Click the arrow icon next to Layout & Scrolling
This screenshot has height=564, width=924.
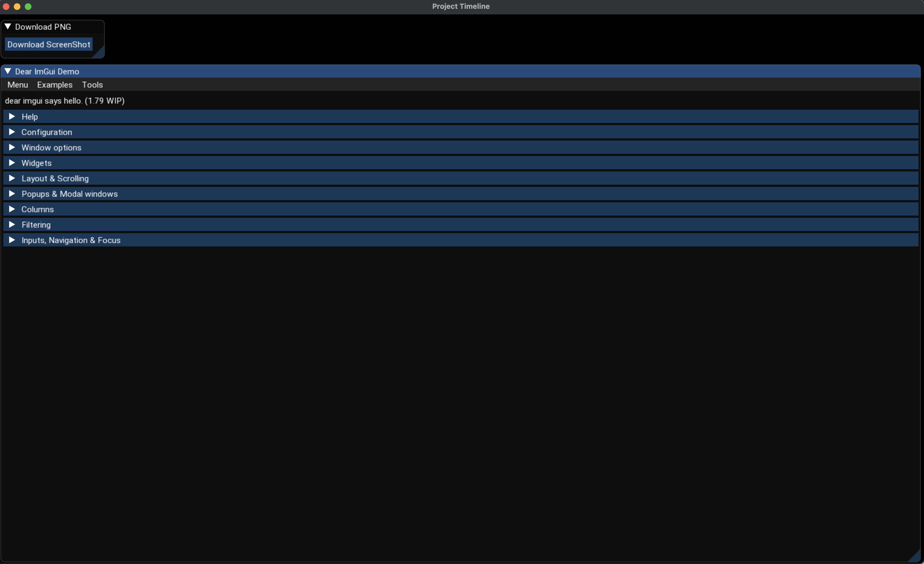click(x=11, y=178)
